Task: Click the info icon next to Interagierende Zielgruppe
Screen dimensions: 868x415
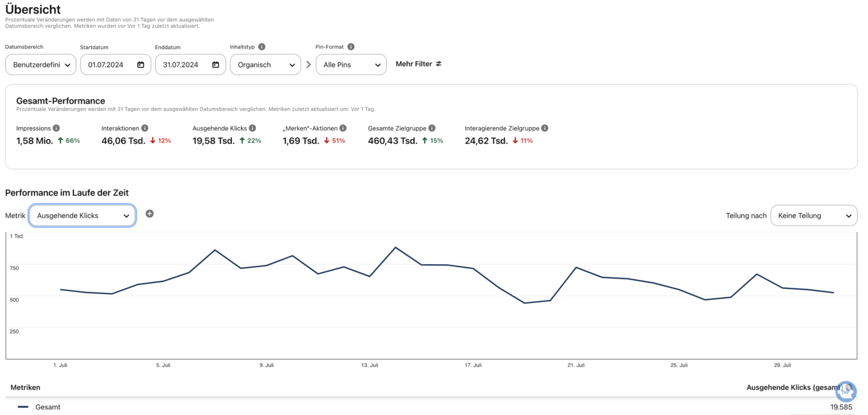Action: 545,128
